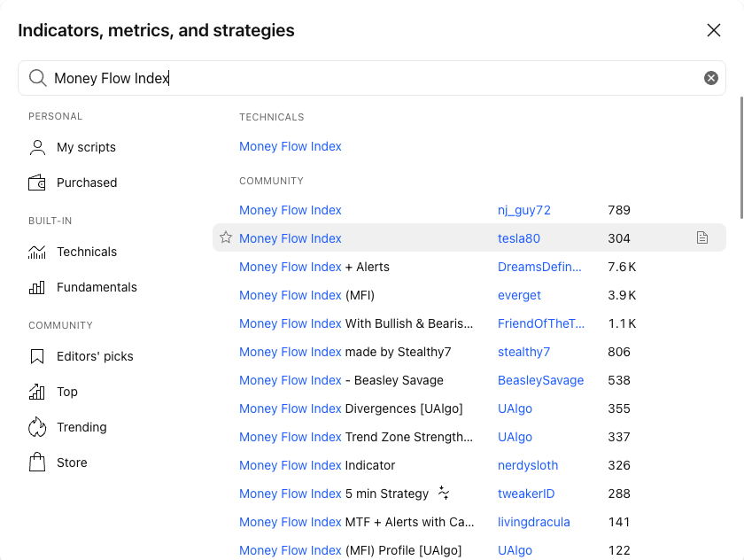
Task: Open author profile BeasleySavage
Action: pyautogui.click(x=540, y=380)
